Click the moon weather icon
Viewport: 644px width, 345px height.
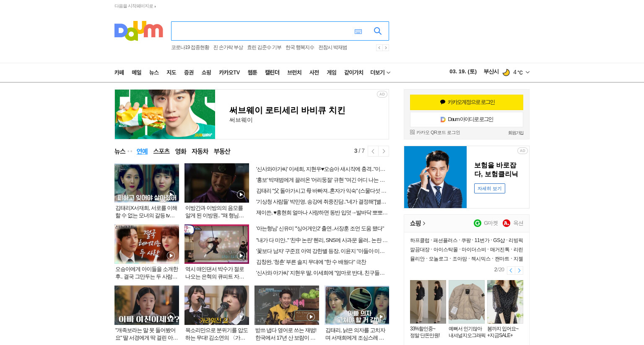[506, 72]
